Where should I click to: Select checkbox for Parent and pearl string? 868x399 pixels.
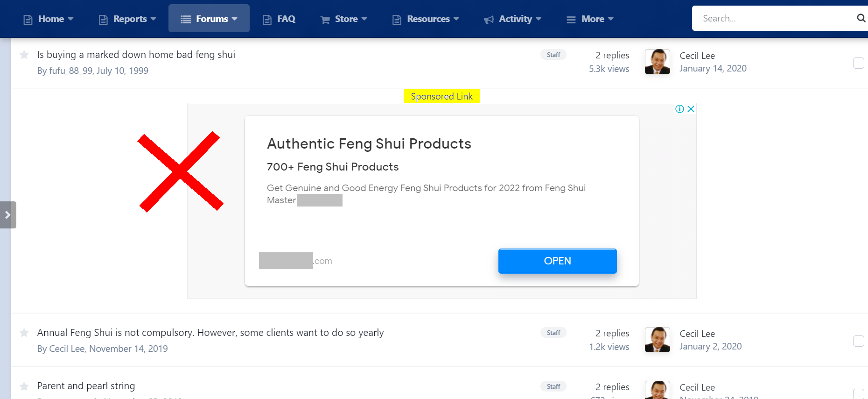858,394
